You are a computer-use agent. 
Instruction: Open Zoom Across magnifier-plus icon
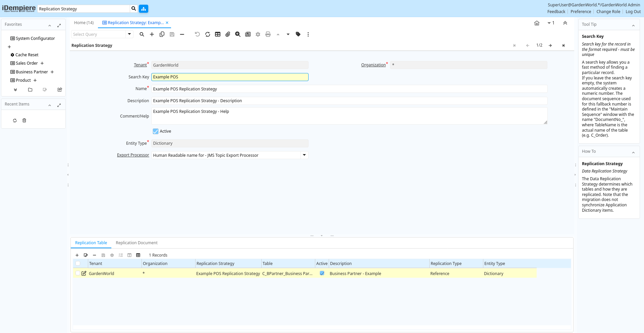coord(238,34)
